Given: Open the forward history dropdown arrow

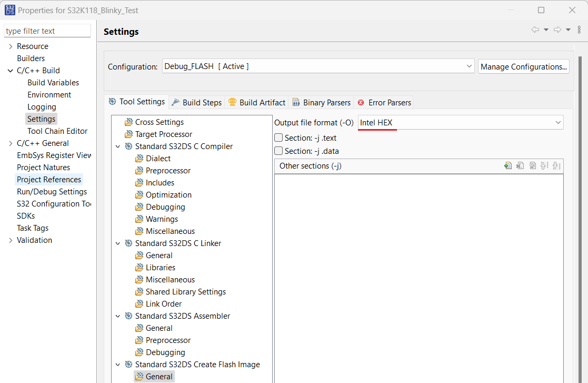Looking at the screenshot, I should pyautogui.click(x=568, y=30).
